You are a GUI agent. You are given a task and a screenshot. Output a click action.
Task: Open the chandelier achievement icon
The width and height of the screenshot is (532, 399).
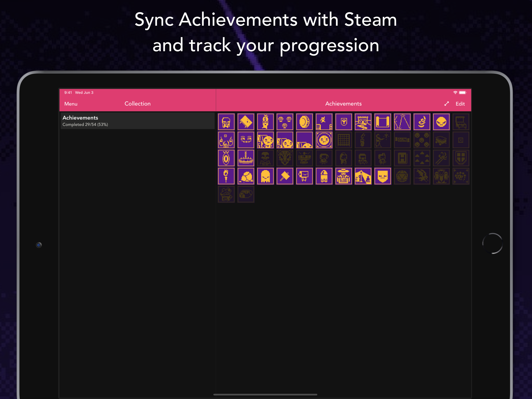pyautogui.click(x=246, y=158)
